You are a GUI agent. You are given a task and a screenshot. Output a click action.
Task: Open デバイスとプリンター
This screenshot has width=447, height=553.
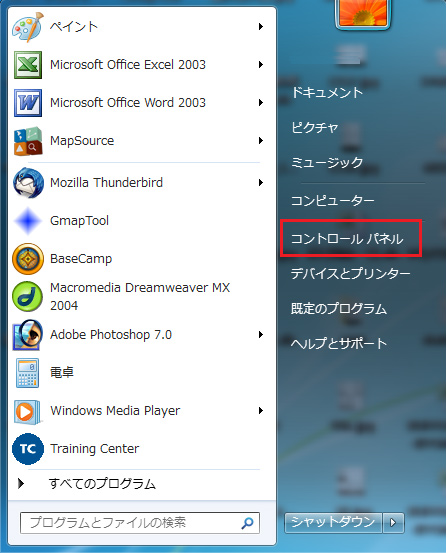coord(351,274)
